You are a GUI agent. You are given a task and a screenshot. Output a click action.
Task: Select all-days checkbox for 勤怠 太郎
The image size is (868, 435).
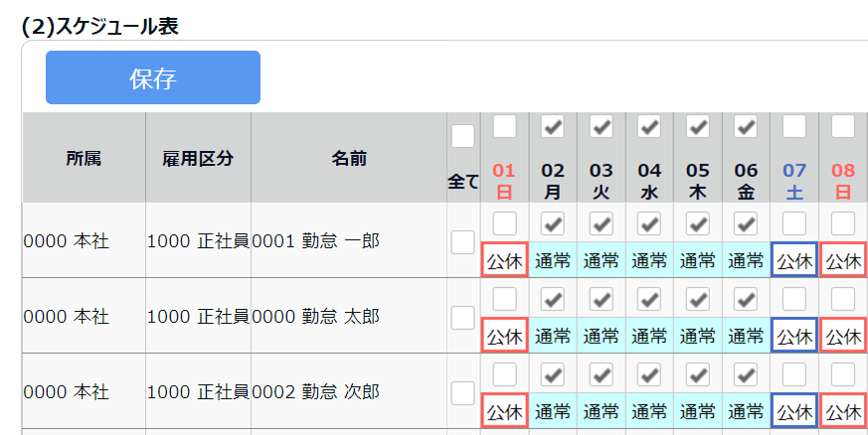point(462,318)
